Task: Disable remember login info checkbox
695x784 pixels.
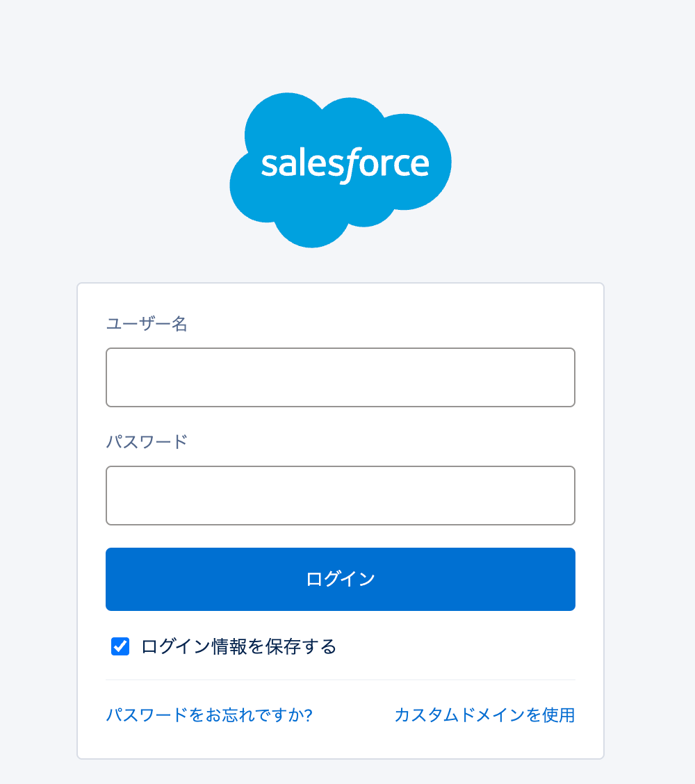Action: pyautogui.click(x=120, y=646)
